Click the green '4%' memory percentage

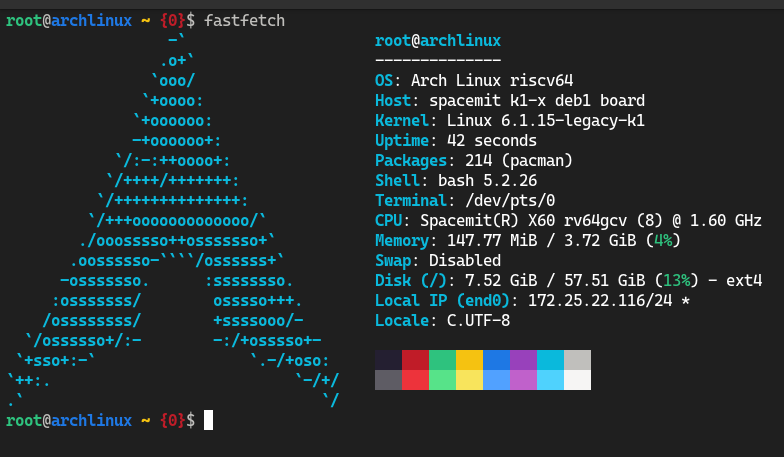tap(664, 240)
